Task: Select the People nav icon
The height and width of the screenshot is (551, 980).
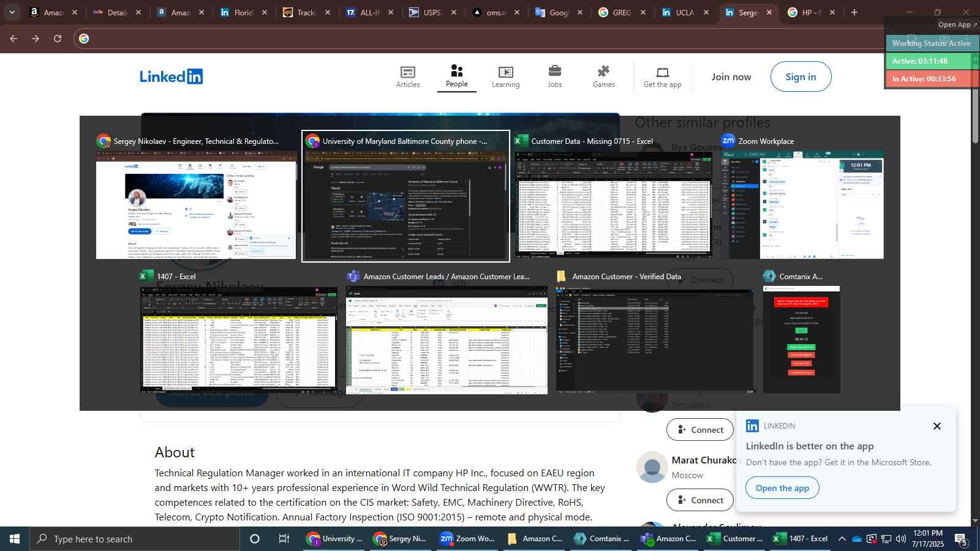Action: click(457, 77)
